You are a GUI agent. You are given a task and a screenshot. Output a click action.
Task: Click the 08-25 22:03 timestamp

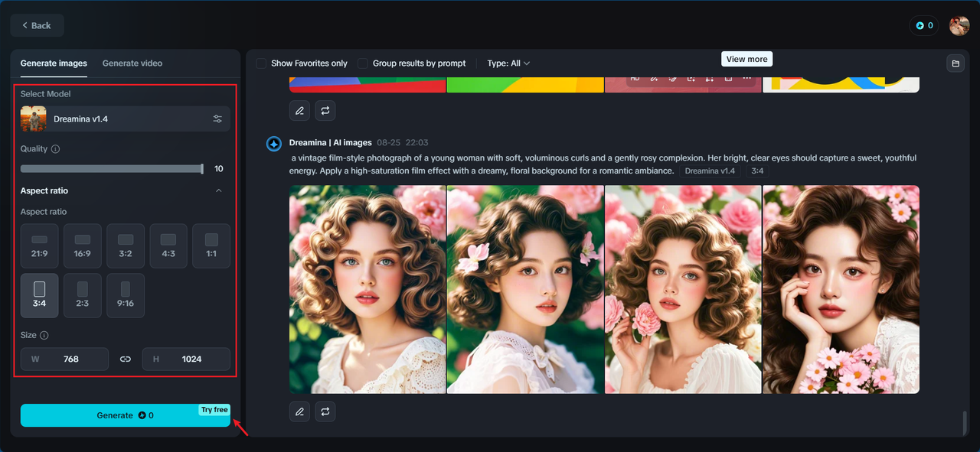coord(403,143)
